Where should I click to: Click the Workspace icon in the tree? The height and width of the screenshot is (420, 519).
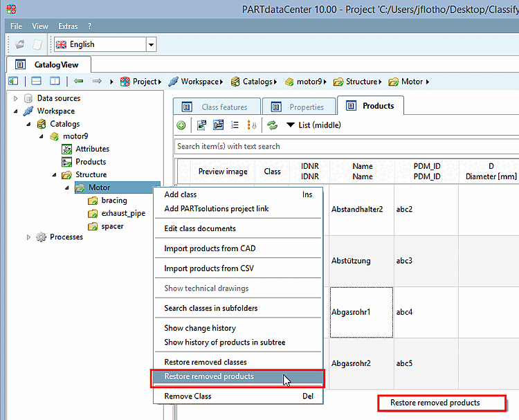coord(28,111)
